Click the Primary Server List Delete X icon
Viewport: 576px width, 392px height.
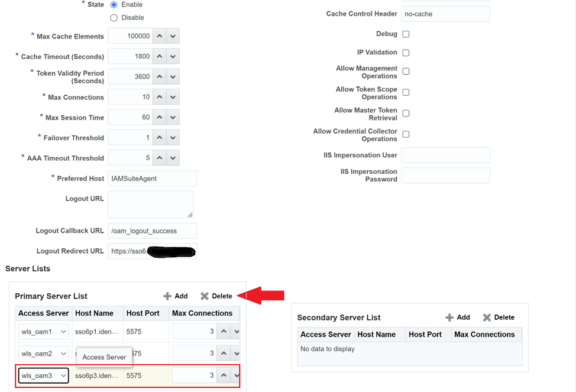tap(205, 296)
